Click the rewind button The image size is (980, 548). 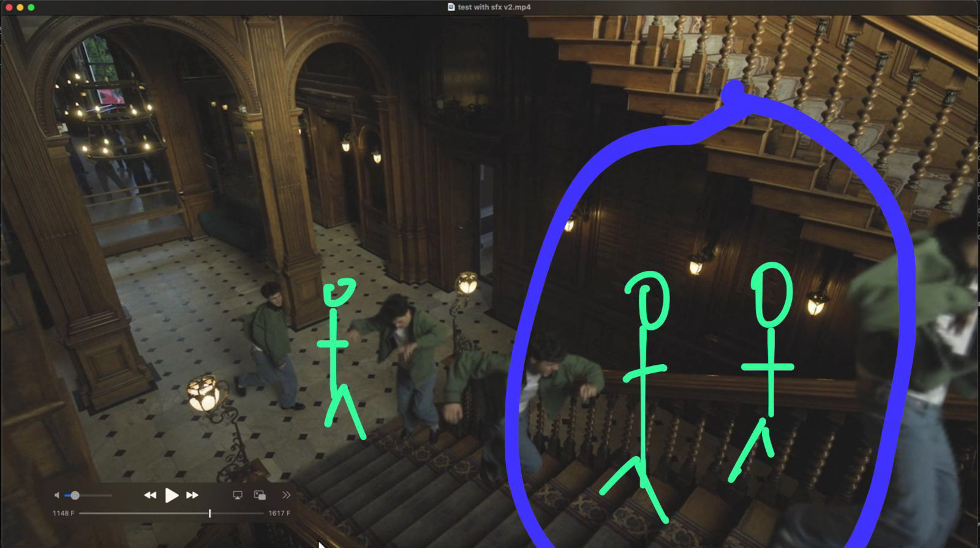(150, 495)
